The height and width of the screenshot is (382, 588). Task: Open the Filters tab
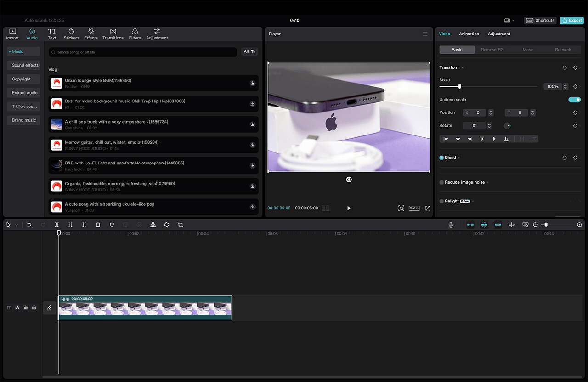[135, 34]
